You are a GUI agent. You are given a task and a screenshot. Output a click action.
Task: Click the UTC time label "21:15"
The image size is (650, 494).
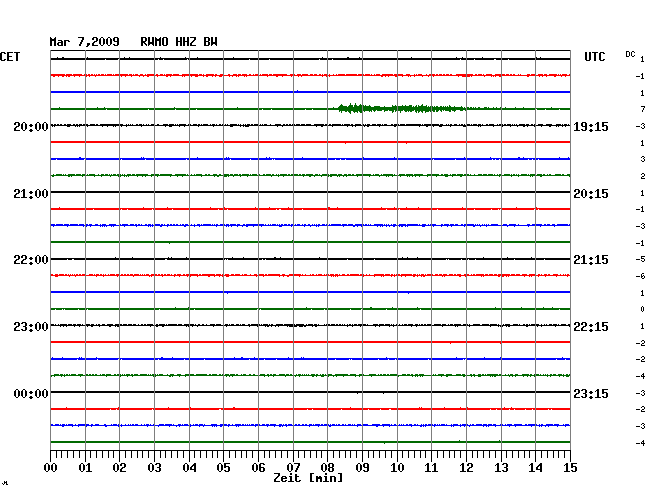[591, 260]
